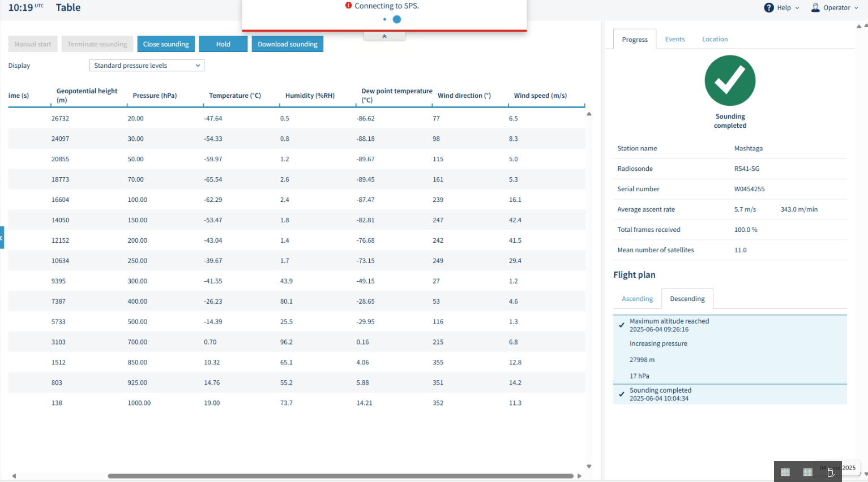Select the Descending flight plan tab
The width and height of the screenshot is (868, 482).
tap(687, 299)
